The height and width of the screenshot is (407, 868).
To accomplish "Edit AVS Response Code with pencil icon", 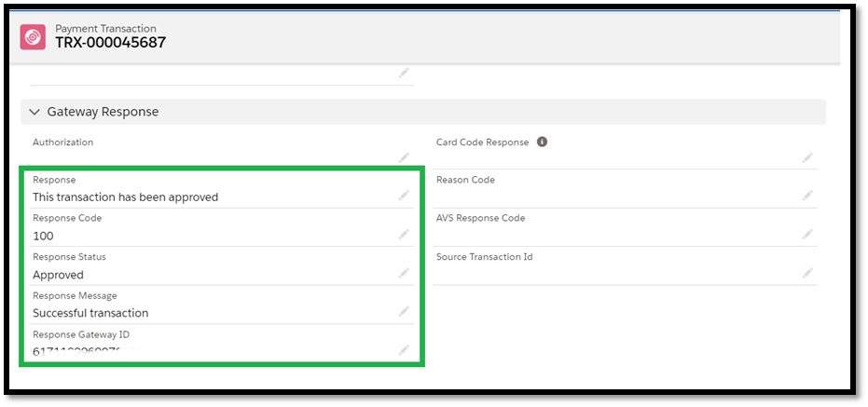I will [x=807, y=235].
